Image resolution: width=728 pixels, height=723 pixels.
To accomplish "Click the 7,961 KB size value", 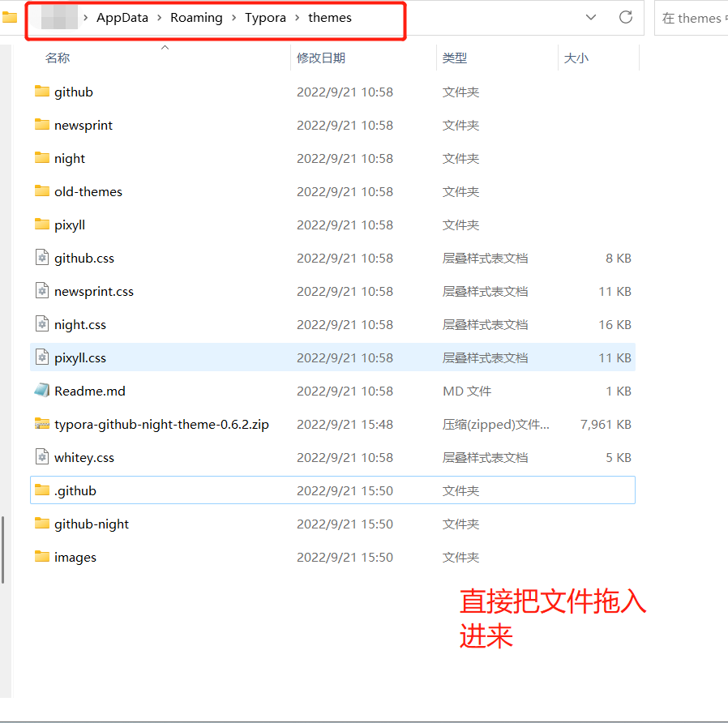I will pos(606,424).
